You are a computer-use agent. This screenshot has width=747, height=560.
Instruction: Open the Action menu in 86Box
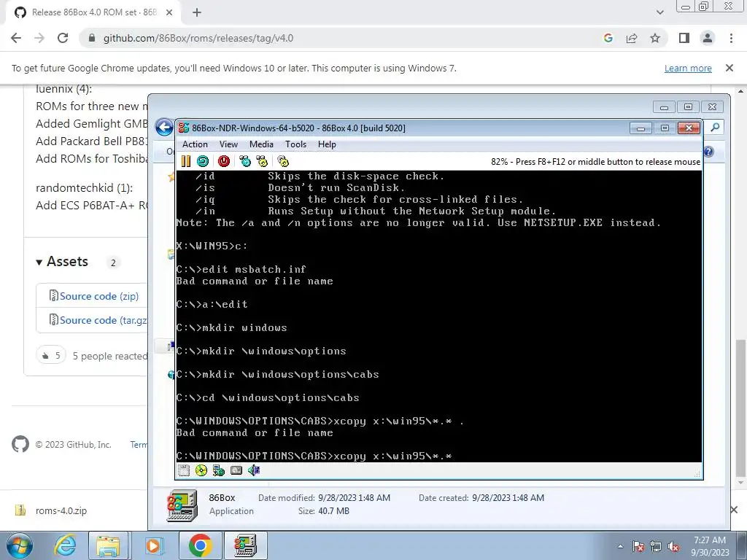coord(195,144)
